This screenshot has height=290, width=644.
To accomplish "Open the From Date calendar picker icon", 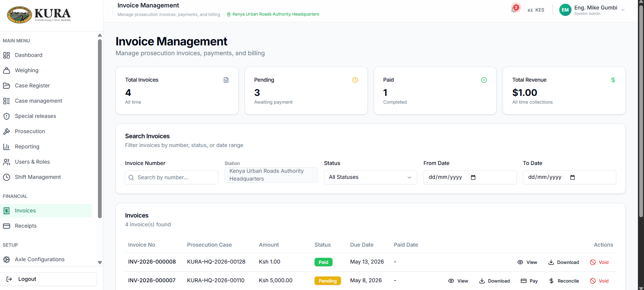I will point(474,178).
